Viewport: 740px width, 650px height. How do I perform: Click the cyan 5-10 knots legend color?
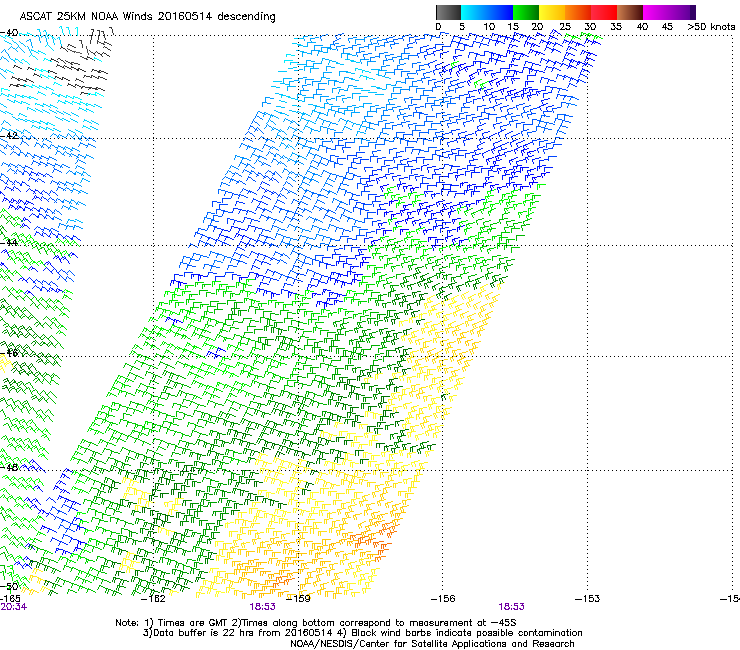(474, 12)
